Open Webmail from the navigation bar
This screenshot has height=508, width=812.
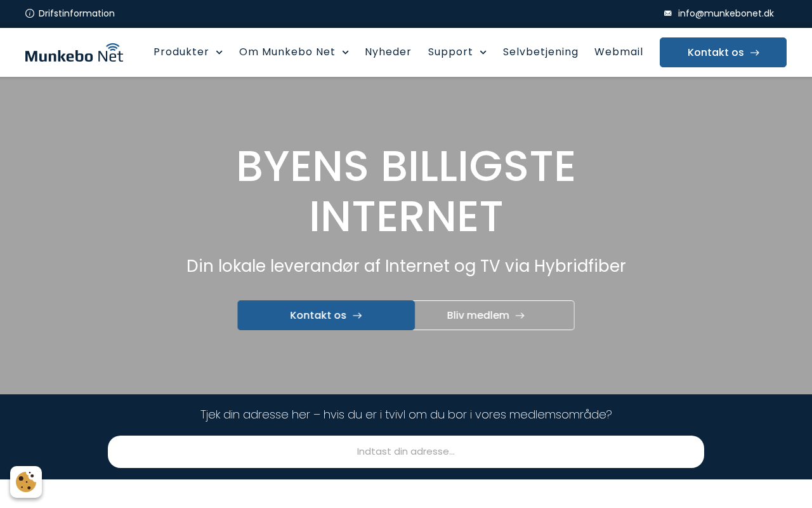(619, 52)
